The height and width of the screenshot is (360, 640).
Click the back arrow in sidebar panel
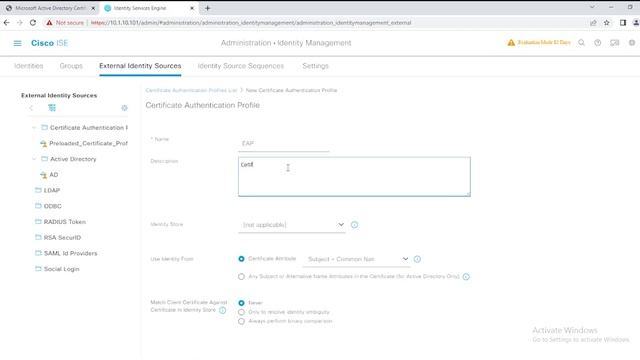click(x=31, y=108)
